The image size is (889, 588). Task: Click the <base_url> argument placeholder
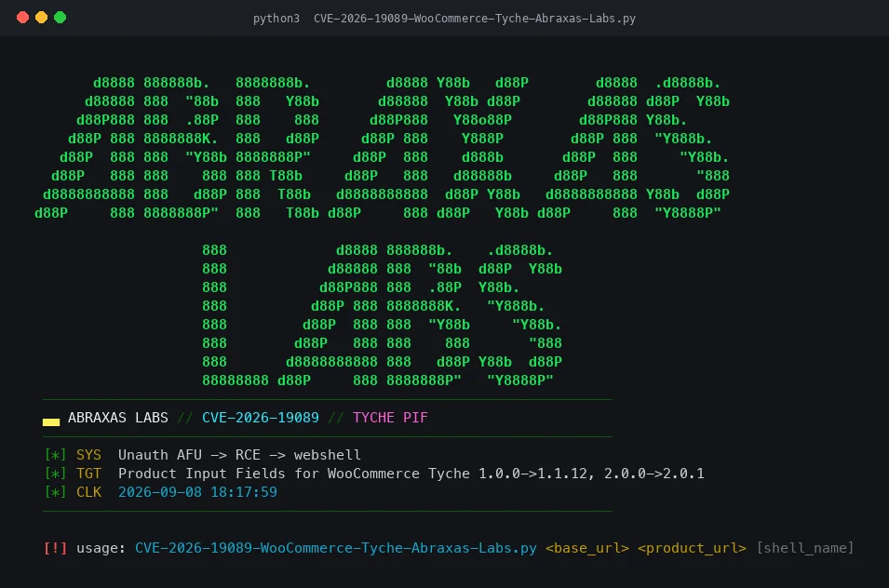coord(587,548)
